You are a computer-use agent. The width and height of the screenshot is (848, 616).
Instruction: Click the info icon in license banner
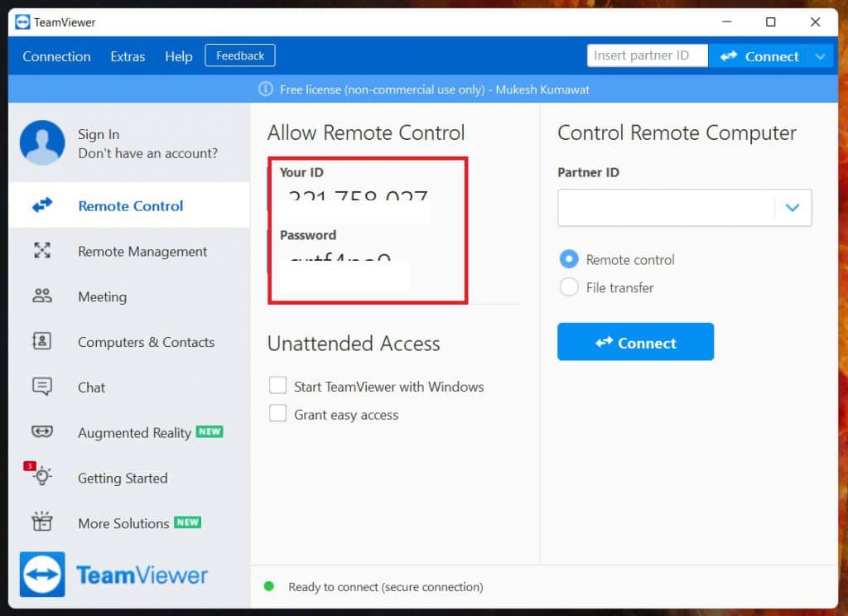266,89
